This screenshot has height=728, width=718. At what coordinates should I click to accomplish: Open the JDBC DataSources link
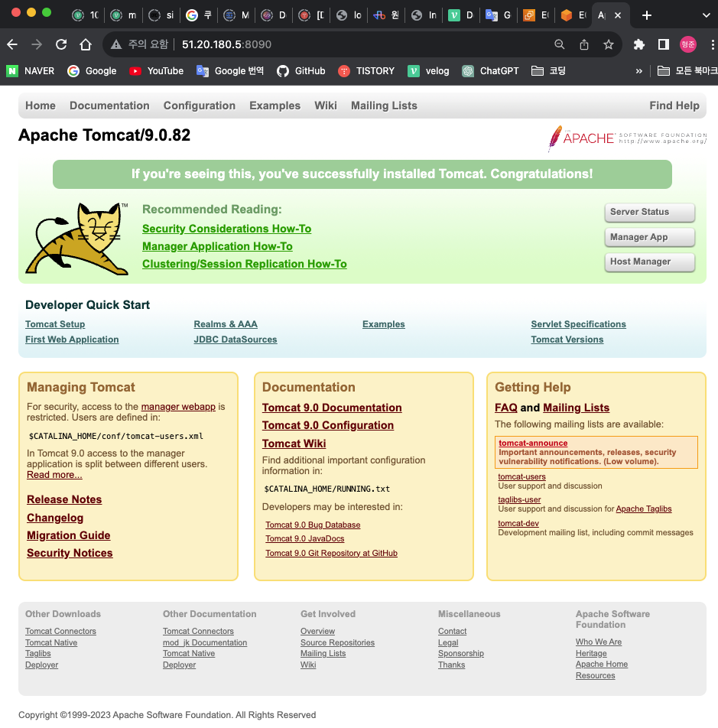236,340
